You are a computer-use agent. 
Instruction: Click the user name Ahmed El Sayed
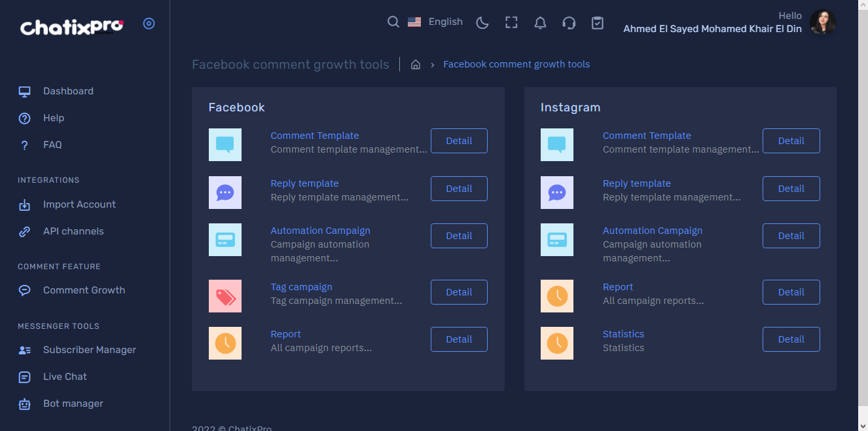pos(712,29)
